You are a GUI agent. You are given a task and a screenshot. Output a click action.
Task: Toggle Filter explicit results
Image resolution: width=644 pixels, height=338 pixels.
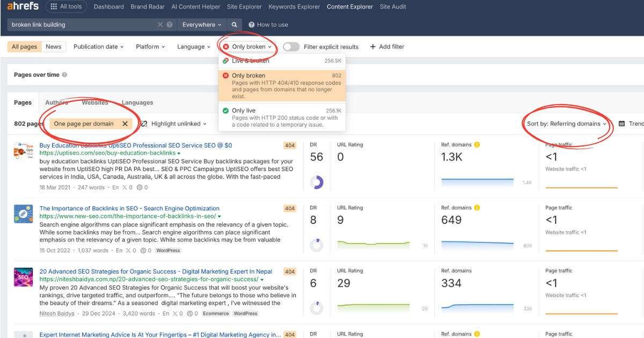pyautogui.click(x=290, y=47)
